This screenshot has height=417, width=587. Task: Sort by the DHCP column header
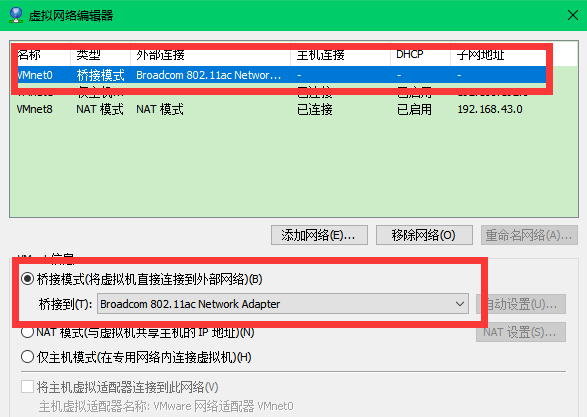(x=420, y=55)
